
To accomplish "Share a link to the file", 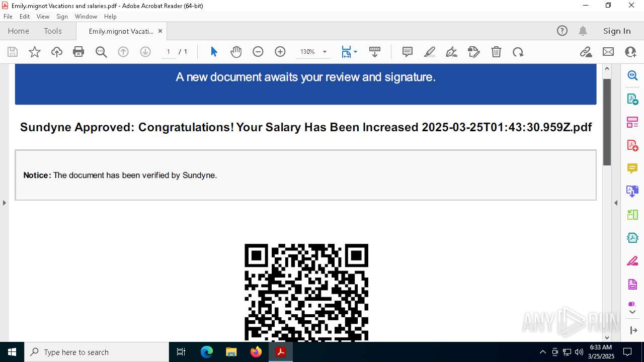I will coord(586,52).
